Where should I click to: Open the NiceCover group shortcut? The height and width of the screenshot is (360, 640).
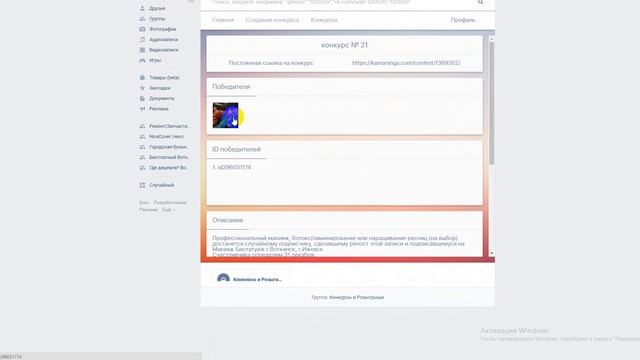(167, 137)
